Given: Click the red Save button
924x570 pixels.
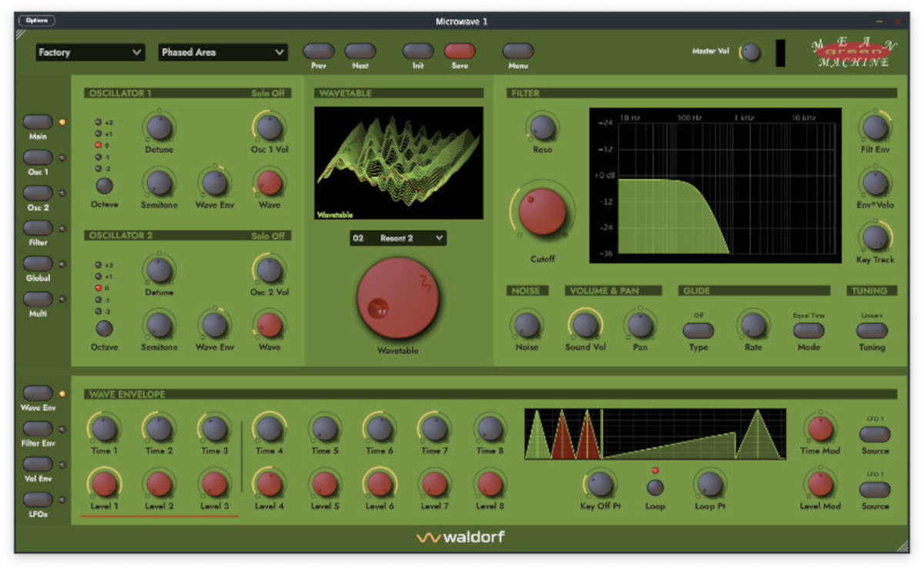Looking at the screenshot, I should click(460, 51).
